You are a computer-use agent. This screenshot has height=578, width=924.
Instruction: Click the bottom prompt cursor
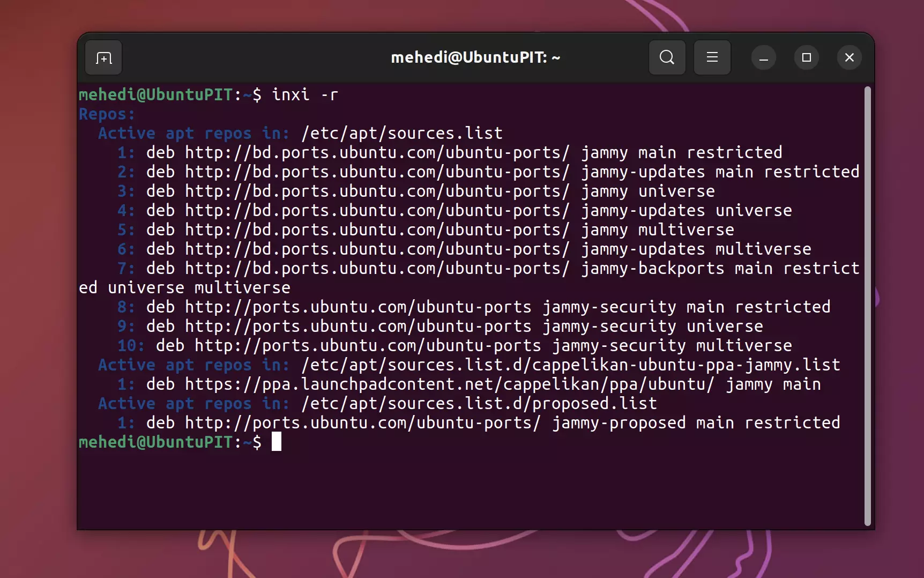[277, 442]
